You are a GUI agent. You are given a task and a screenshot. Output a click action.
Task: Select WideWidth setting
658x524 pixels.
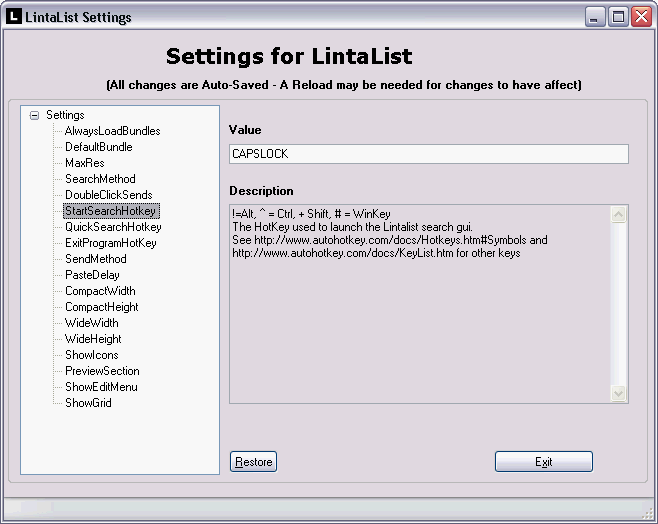point(91,323)
